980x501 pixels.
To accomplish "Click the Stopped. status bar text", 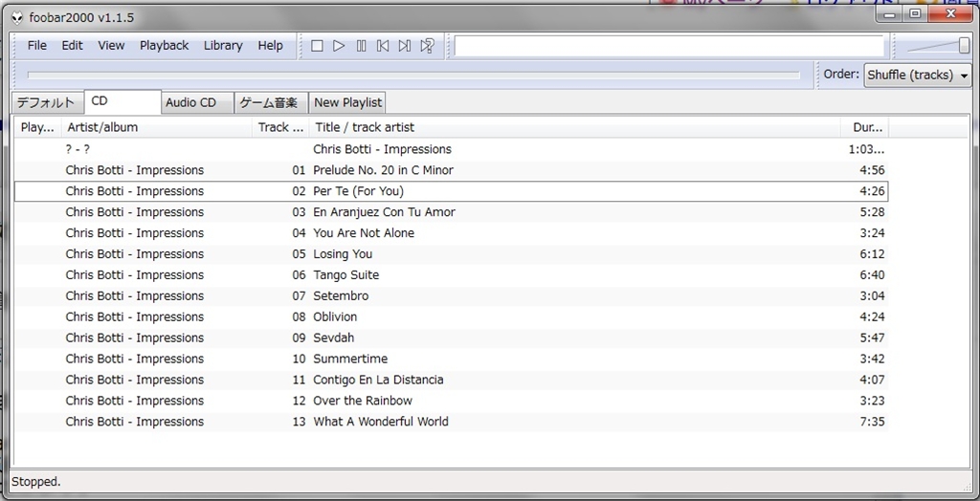I will tap(36, 482).
